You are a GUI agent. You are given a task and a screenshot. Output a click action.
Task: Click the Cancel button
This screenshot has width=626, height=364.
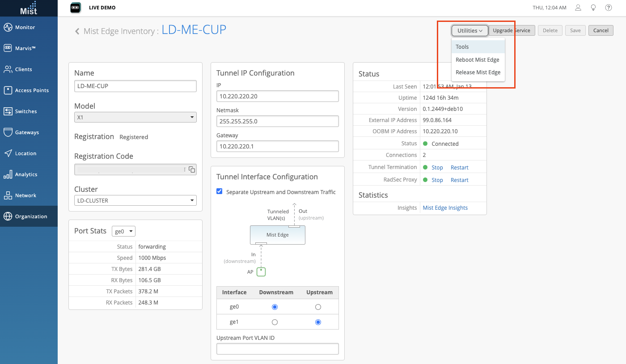601,30
